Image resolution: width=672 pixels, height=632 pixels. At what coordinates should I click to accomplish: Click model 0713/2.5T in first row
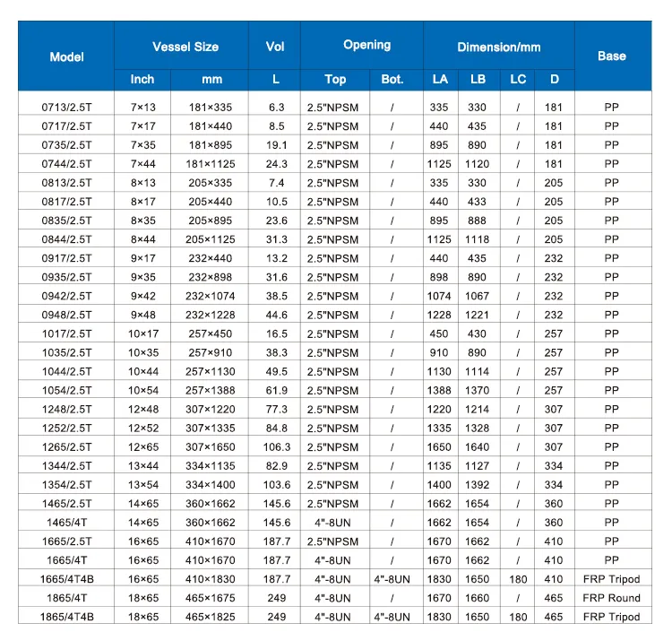pos(67,108)
